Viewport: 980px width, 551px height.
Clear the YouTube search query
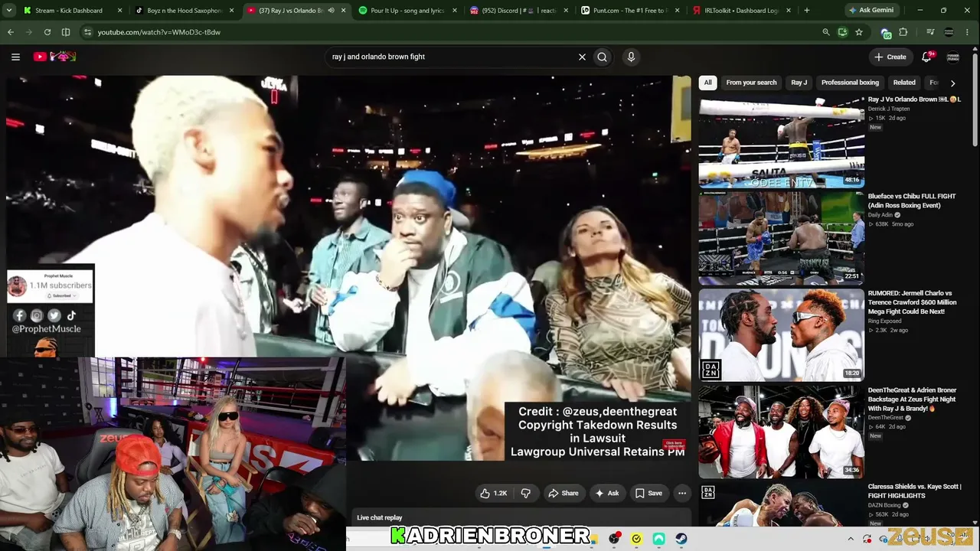pyautogui.click(x=582, y=57)
